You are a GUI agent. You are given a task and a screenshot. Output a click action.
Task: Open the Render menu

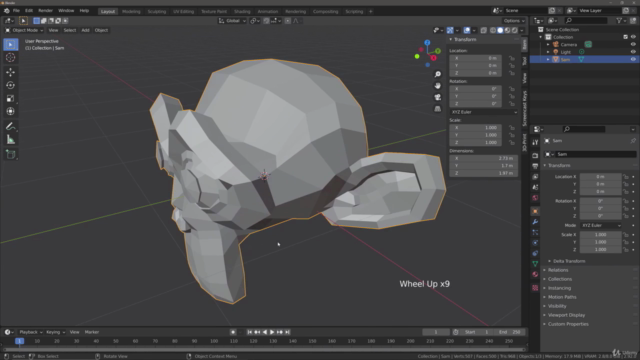coord(45,11)
